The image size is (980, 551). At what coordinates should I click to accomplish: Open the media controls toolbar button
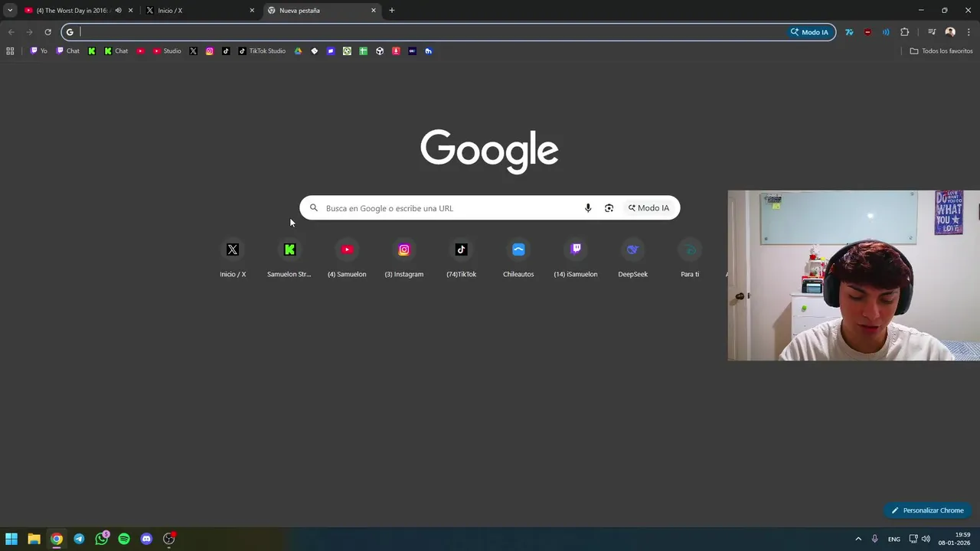point(932,32)
